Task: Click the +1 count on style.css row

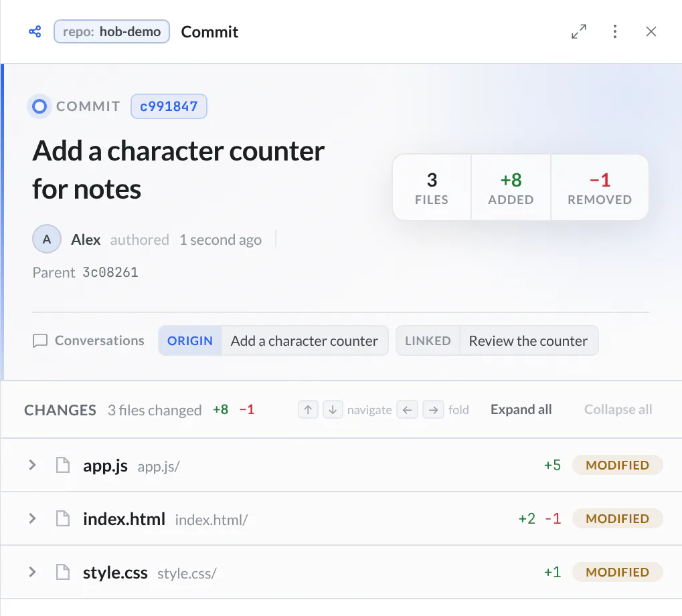Action: (552, 572)
